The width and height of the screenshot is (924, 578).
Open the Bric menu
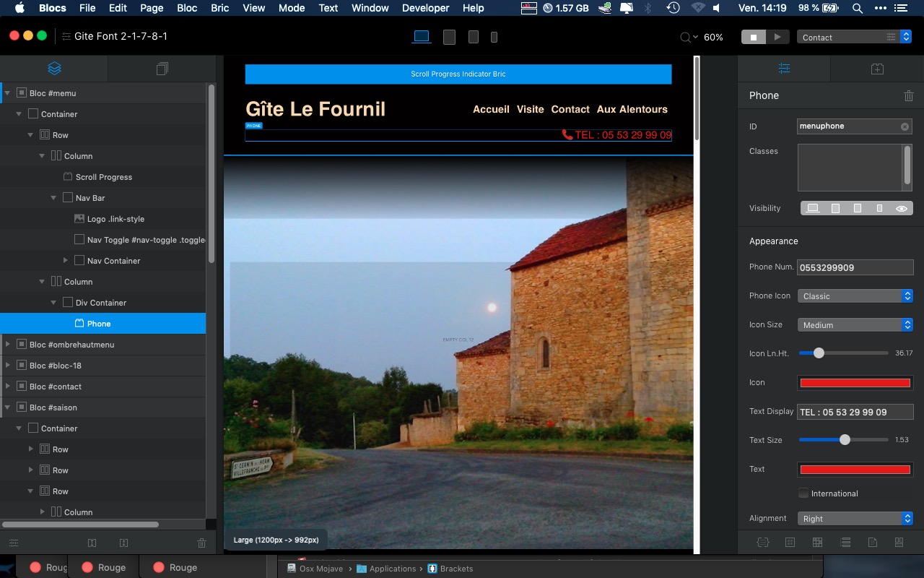pos(219,8)
